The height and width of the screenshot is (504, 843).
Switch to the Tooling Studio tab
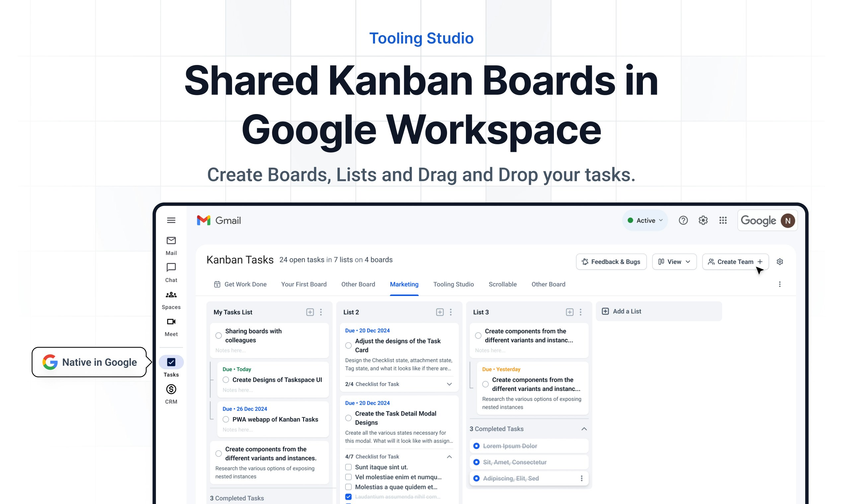[453, 284]
